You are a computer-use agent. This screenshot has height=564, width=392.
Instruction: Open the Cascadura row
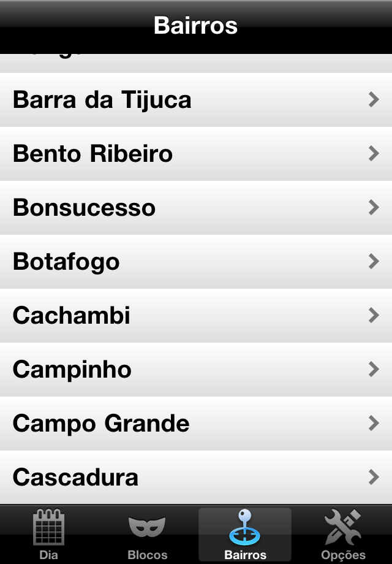click(x=196, y=478)
